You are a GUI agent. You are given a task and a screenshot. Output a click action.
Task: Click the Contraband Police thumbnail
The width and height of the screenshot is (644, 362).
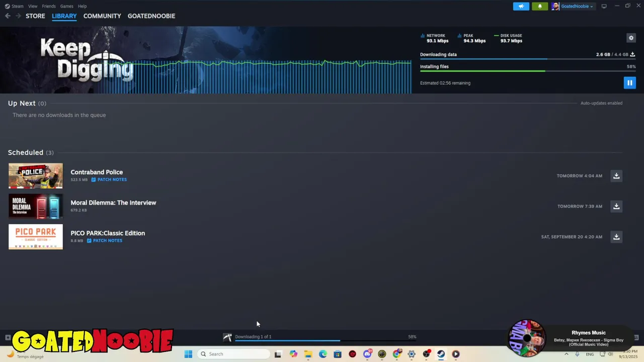pos(36,175)
